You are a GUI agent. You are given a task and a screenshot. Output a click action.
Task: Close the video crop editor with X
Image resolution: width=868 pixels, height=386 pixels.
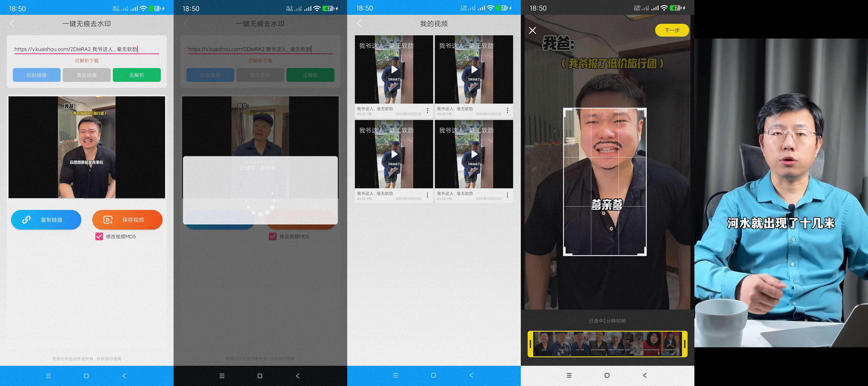[532, 30]
